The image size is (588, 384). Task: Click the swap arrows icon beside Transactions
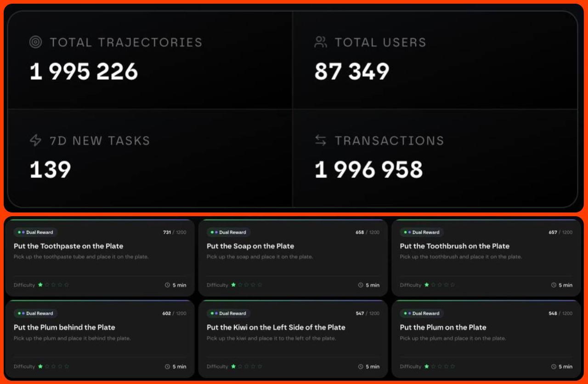[321, 140]
